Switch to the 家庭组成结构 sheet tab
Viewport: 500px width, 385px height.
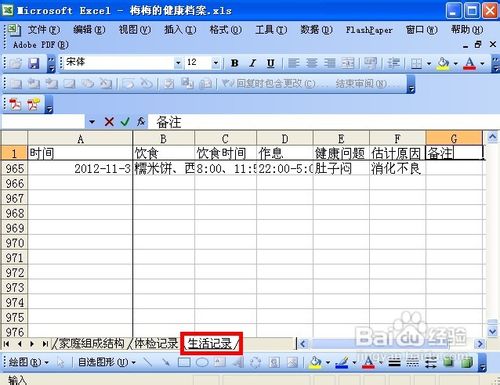[92, 343]
